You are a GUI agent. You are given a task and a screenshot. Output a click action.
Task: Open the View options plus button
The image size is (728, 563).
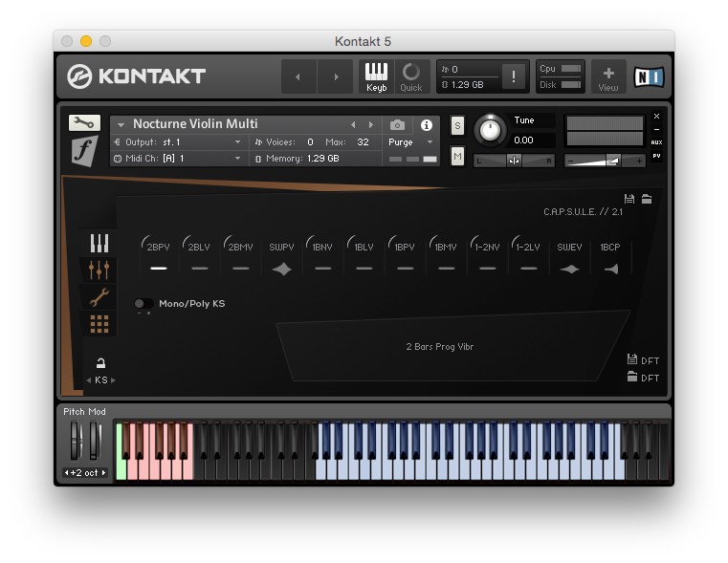[608, 76]
